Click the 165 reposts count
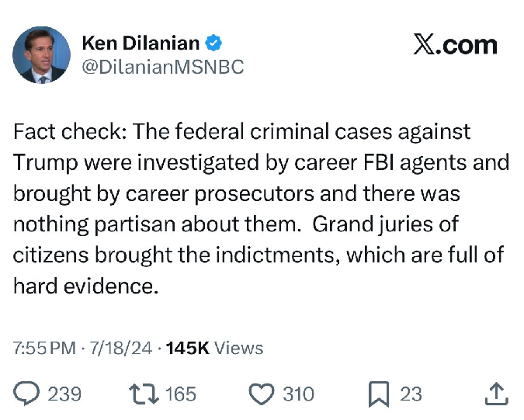 coord(180,394)
